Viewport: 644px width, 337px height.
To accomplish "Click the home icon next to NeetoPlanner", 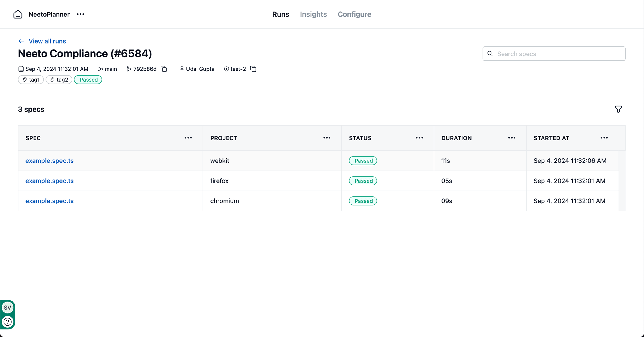I will 18,14.
